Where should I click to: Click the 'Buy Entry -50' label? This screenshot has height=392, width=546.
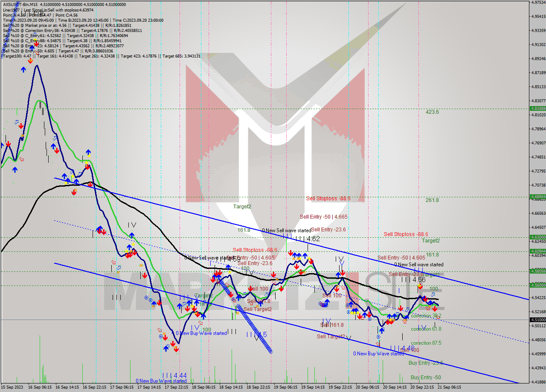tap(426, 378)
